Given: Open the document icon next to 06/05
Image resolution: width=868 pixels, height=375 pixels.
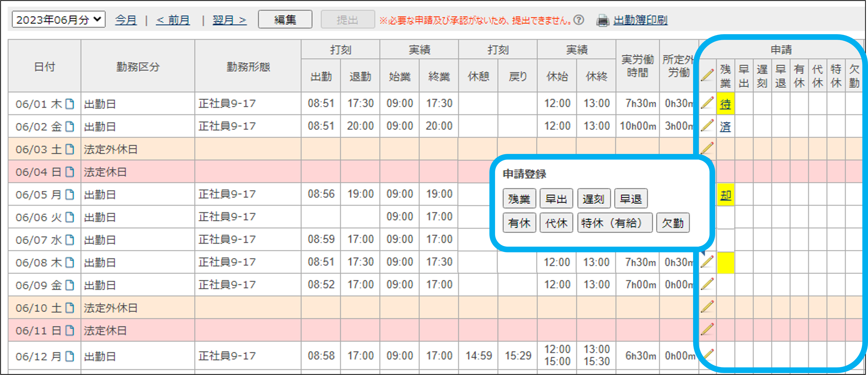Looking at the screenshot, I should (x=70, y=195).
